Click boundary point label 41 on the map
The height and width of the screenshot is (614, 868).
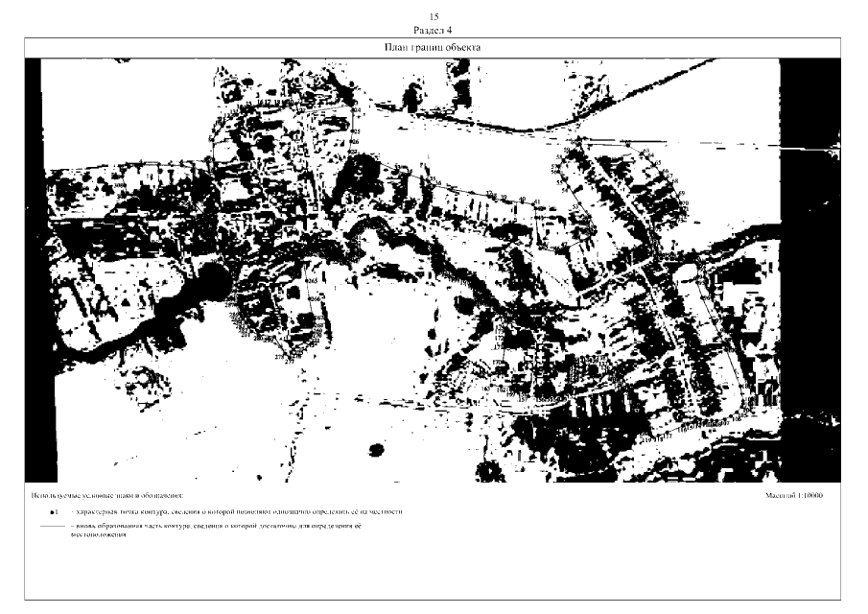pos(537,202)
